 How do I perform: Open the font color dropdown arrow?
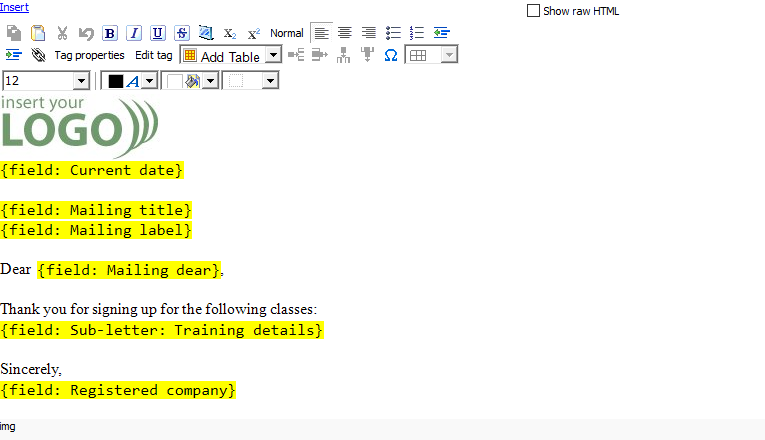149,81
